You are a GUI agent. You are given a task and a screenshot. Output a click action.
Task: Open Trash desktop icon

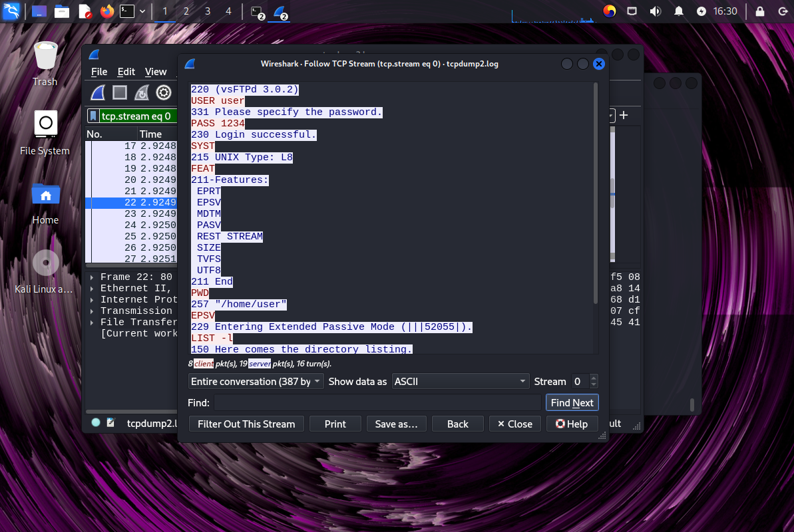coord(45,64)
